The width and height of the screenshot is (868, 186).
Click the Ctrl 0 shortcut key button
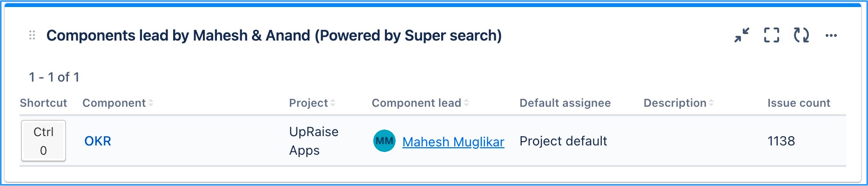pyautogui.click(x=43, y=141)
